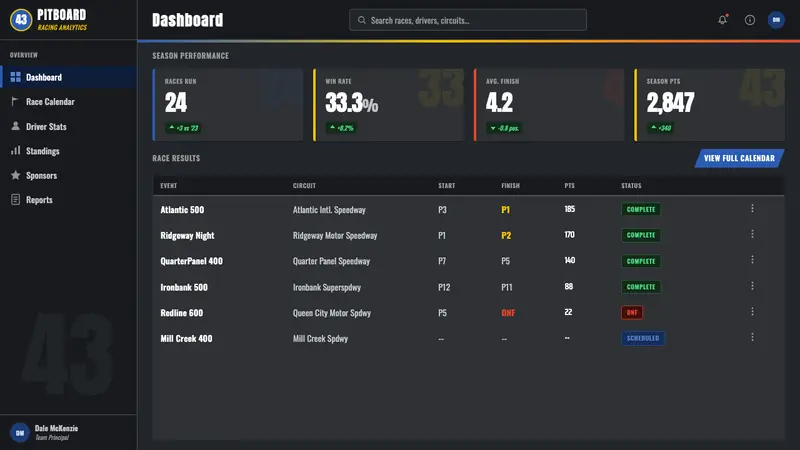Click the Reports document icon
The image size is (800, 450).
point(15,199)
